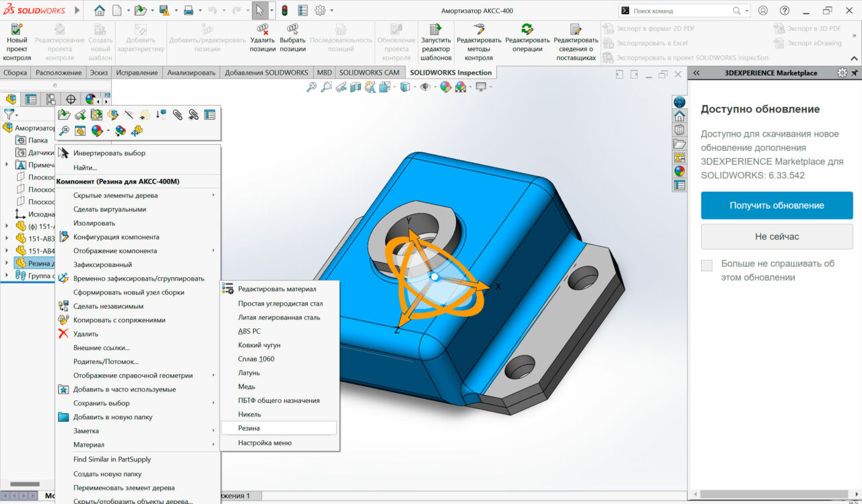The height and width of the screenshot is (504, 862).
Task: Open the Options gear dropdown arrow
Action: 331,11
